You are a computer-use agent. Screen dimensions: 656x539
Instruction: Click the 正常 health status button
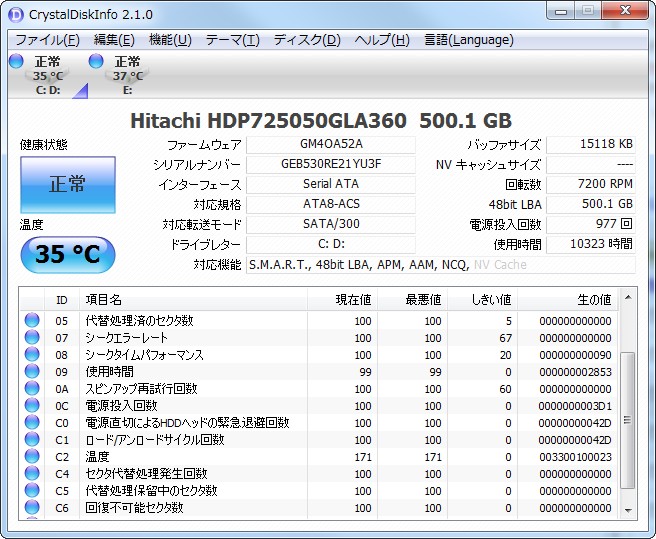67,185
